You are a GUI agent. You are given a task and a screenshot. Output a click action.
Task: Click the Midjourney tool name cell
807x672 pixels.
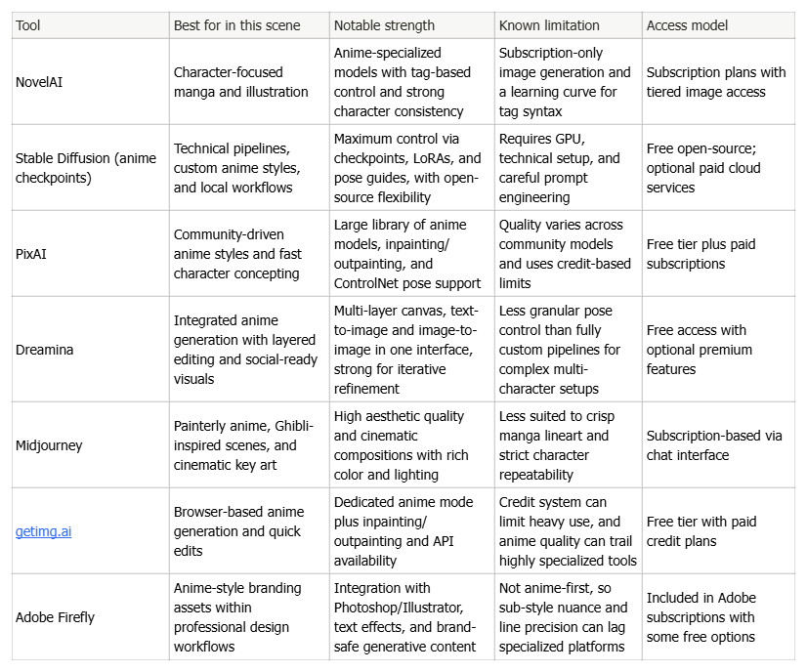point(91,445)
